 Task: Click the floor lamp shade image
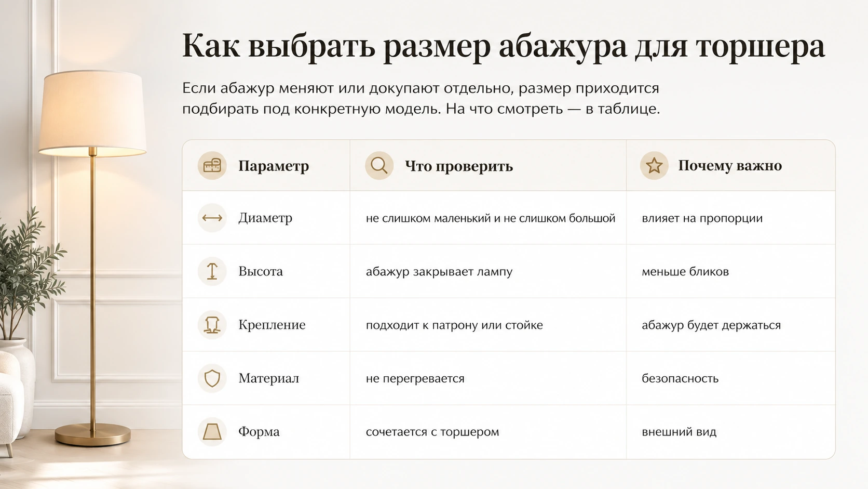click(x=92, y=113)
